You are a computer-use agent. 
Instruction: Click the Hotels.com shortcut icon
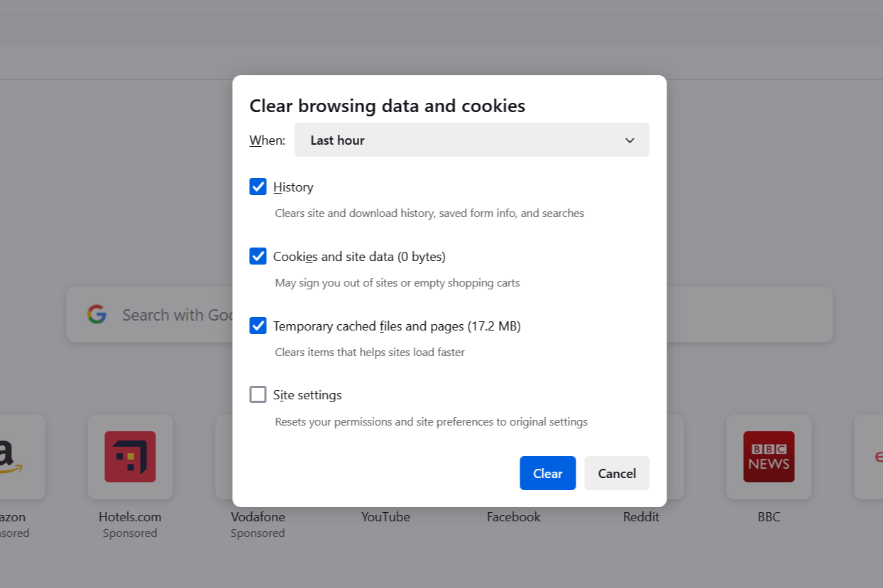(x=130, y=457)
